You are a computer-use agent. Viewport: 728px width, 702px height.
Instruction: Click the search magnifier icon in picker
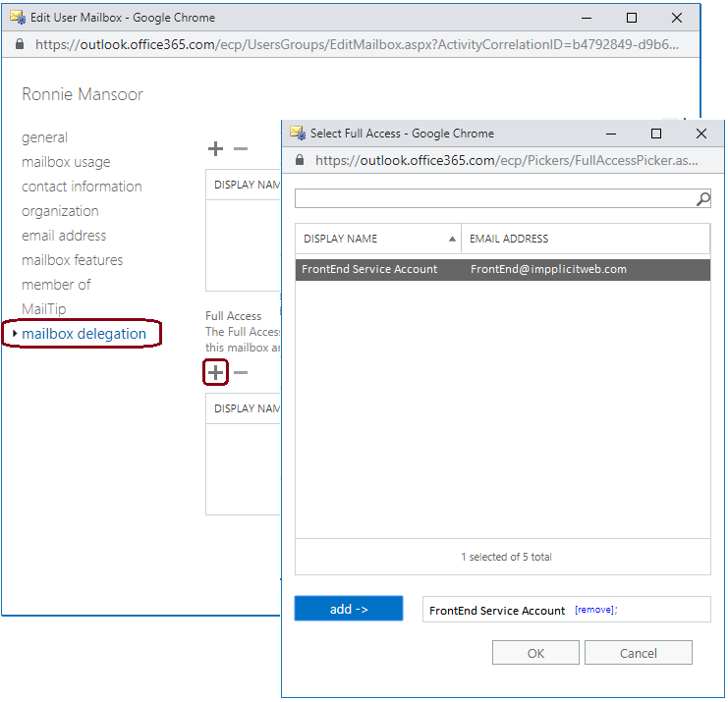click(x=702, y=199)
